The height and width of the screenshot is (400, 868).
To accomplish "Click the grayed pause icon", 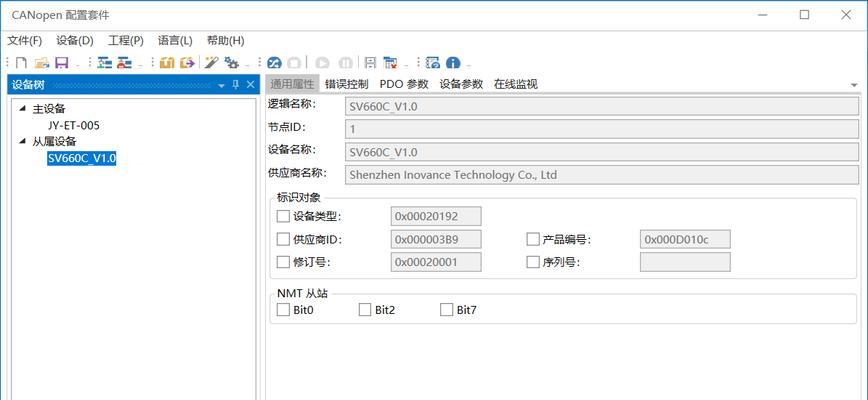I will click(x=344, y=63).
